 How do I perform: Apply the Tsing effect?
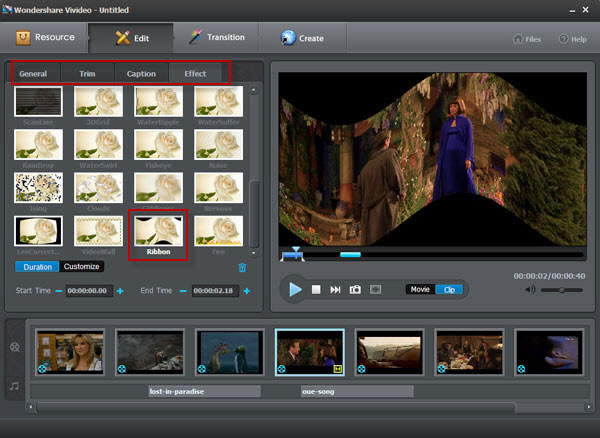pos(38,188)
